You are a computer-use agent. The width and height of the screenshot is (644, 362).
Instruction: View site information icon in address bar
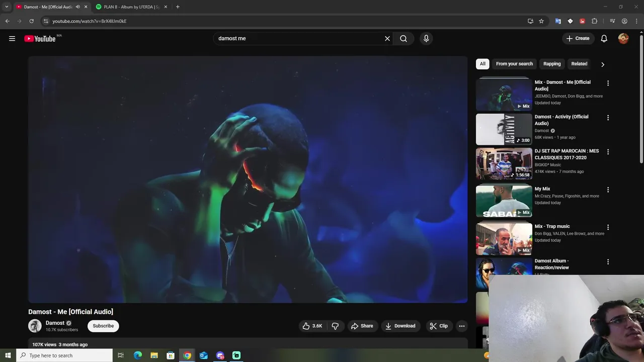click(46, 21)
